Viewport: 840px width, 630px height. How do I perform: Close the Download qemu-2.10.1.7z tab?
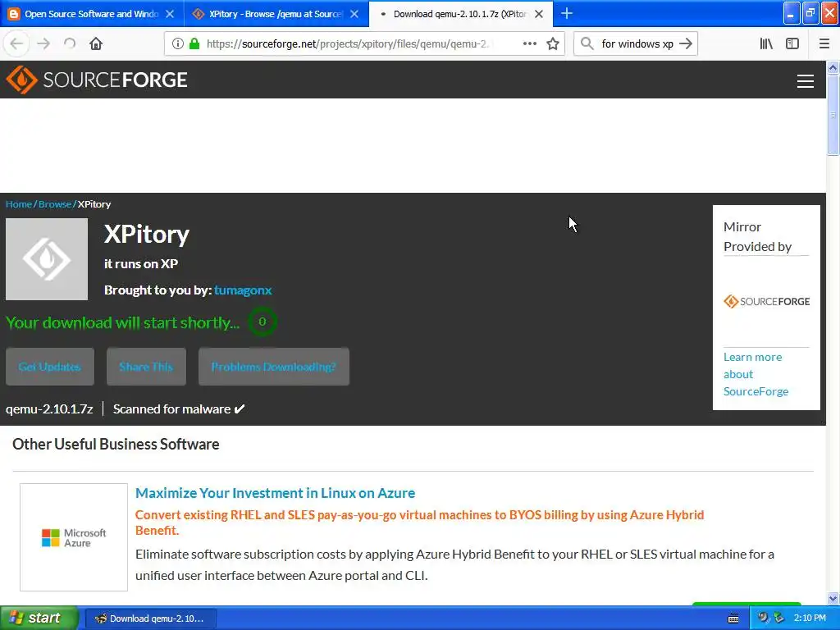(539, 14)
